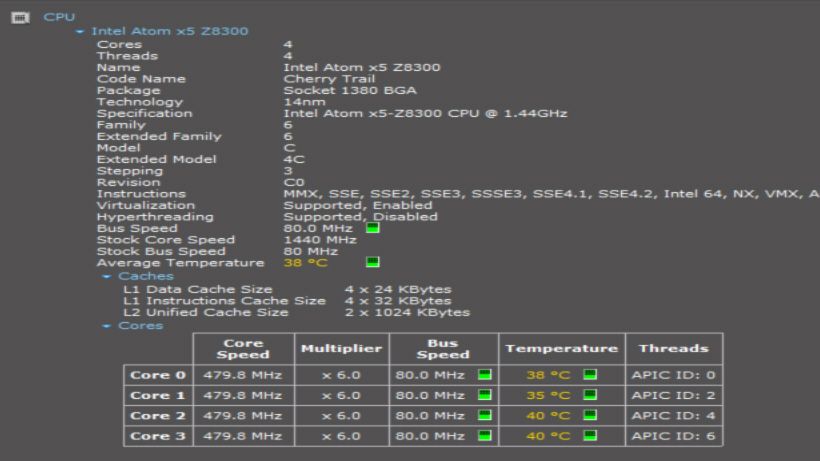
Task: Click the CPU chip icon beside the heading
Action: (17, 17)
